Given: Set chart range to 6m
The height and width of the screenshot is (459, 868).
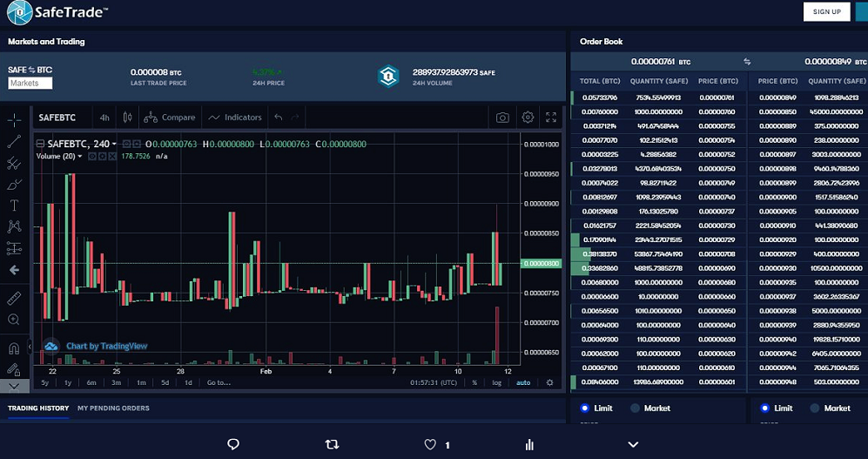Looking at the screenshot, I should tap(91, 382).
